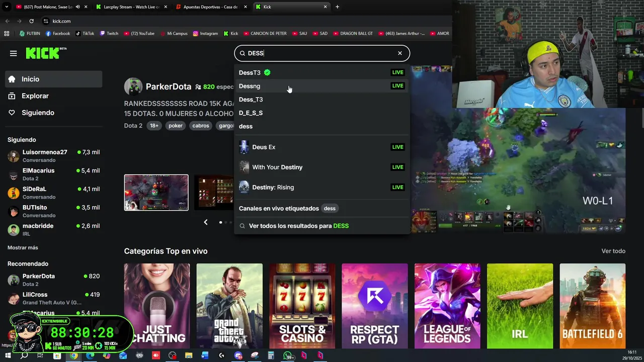Open File Explorer from the taskbar

[189, 355]
